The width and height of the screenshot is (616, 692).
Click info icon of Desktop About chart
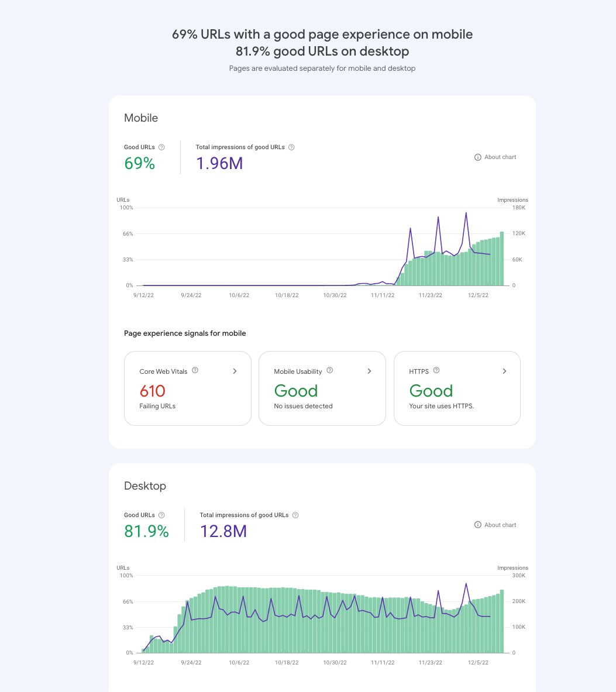(477, 525)
